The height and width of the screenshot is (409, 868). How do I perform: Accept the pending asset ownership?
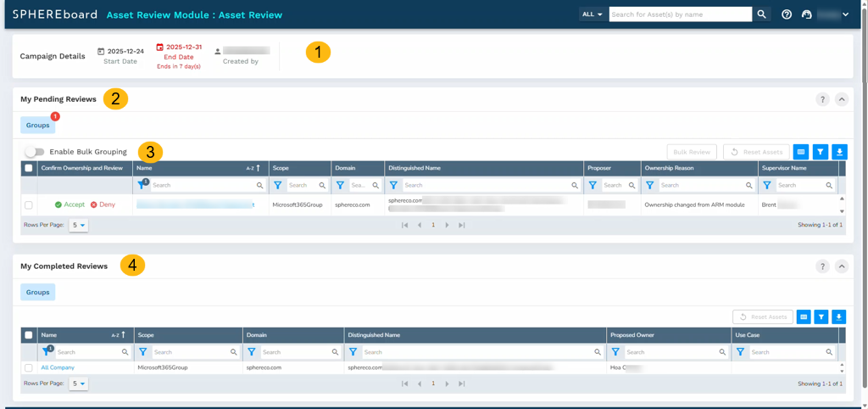[x=70, y=204]
